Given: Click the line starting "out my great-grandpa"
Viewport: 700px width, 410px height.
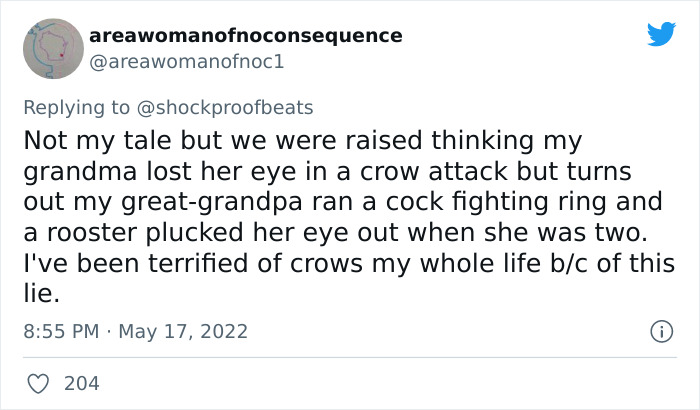Looking at the screenshot, I should tap(341, 202).
